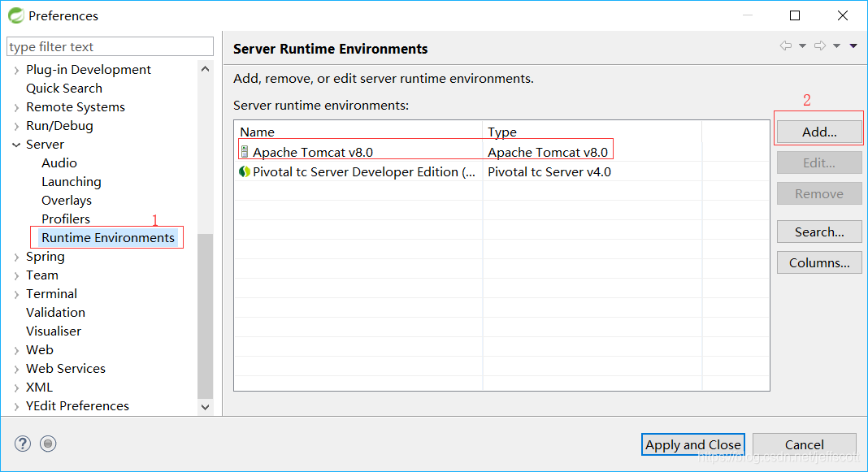
Task: Click the forward navigation arrow icon
Action: [820, 46]
